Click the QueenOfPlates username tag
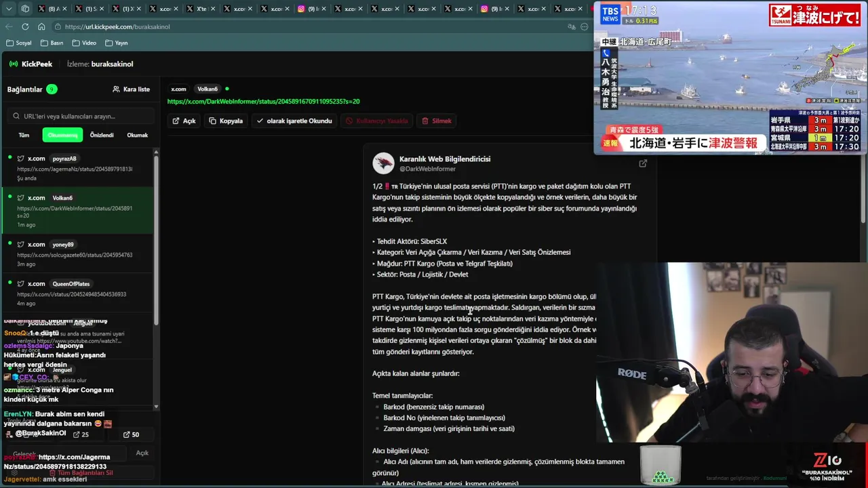This screenshot has width=868, height=488. click(71, 284)
